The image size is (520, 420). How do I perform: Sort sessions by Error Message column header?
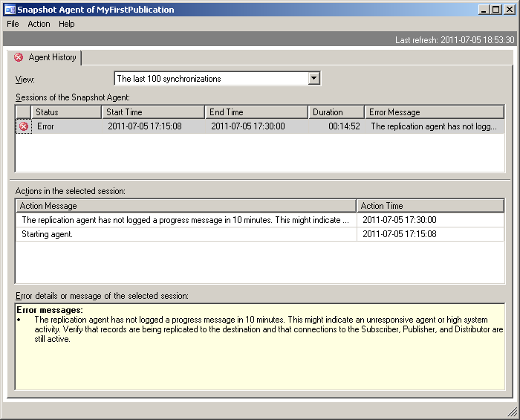point(435,112)
